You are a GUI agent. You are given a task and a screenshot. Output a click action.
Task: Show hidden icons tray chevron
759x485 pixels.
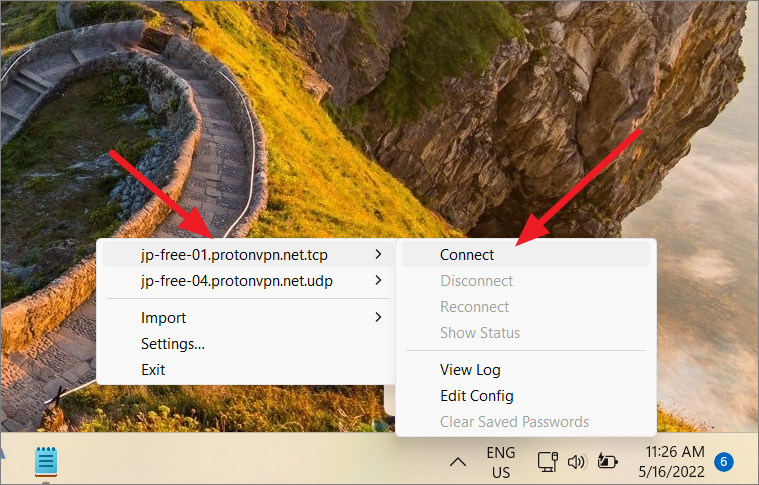coord(457,462)
